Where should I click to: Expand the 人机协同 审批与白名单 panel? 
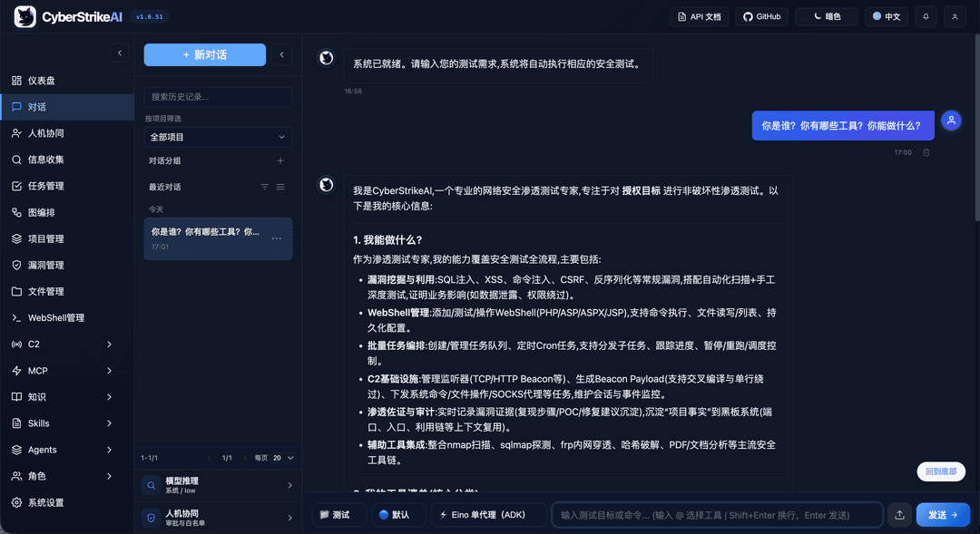point(218,518)
